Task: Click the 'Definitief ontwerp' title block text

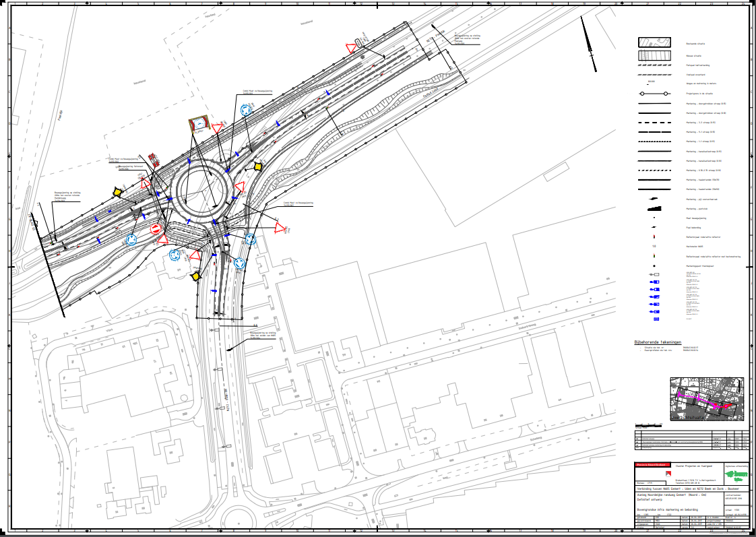Action: click(x=652, y=498)
